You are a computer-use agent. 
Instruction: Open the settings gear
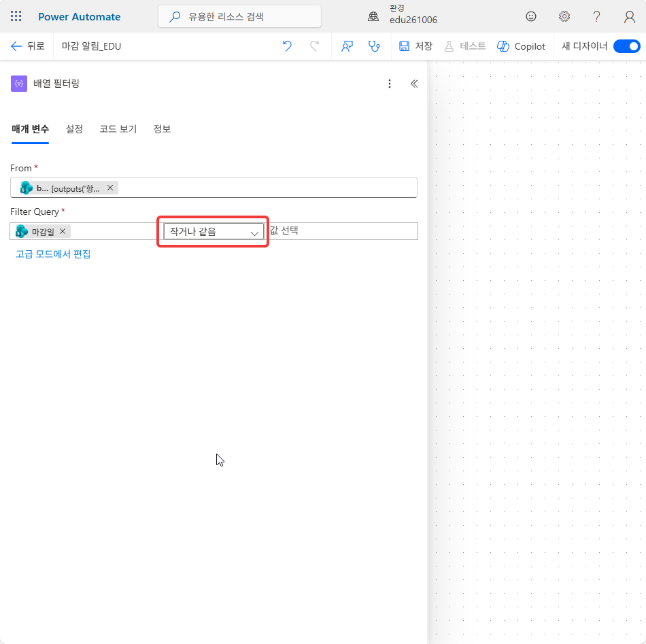click(564, 16)
